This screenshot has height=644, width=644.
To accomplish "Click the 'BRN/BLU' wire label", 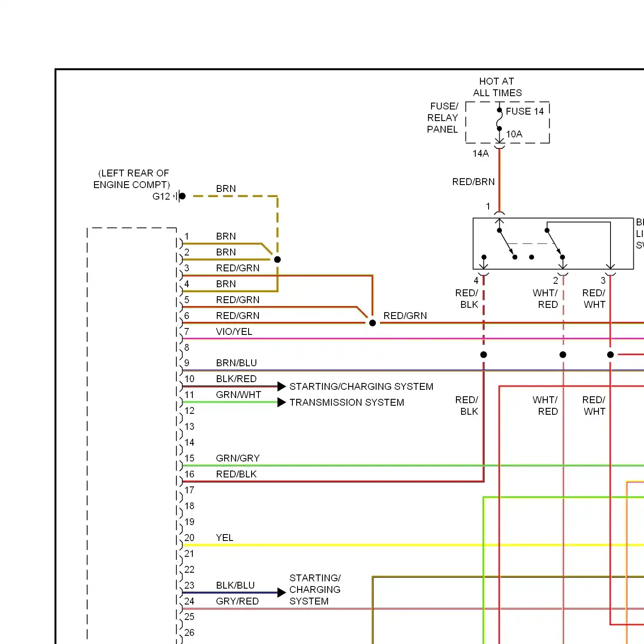I will [x=236, y=363].
